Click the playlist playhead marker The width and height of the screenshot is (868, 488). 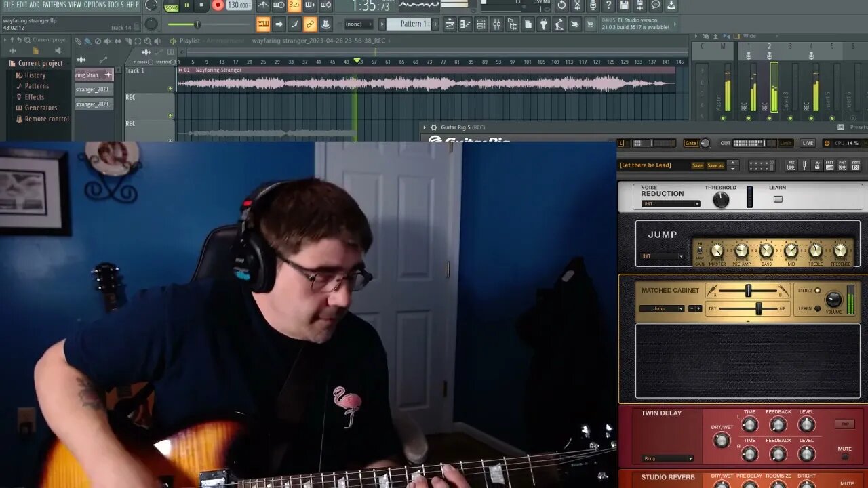pyautogui.click(x=357, y=61)
